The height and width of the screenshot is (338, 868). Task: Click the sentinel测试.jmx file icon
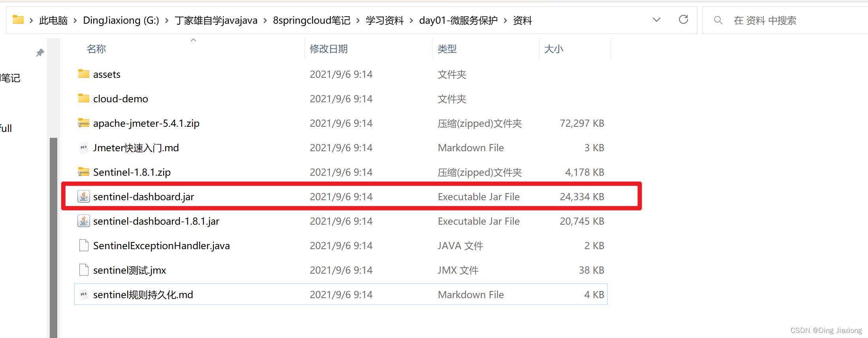(83, 270)
